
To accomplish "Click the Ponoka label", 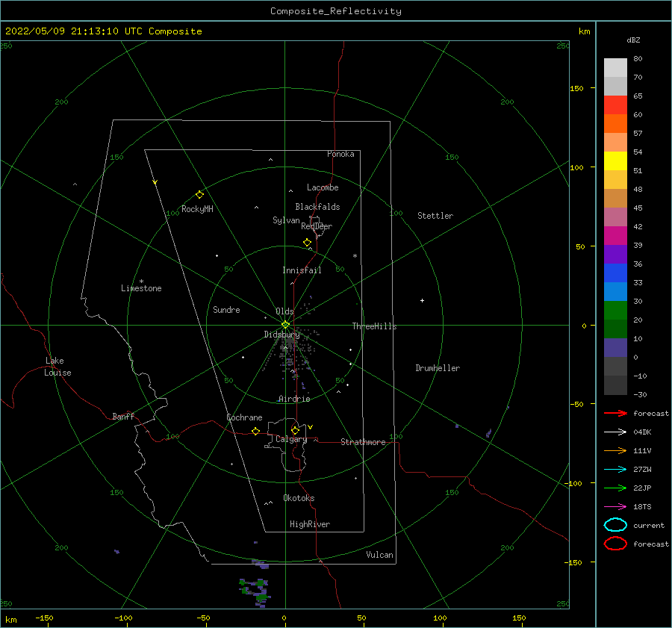I will point(340,154).
